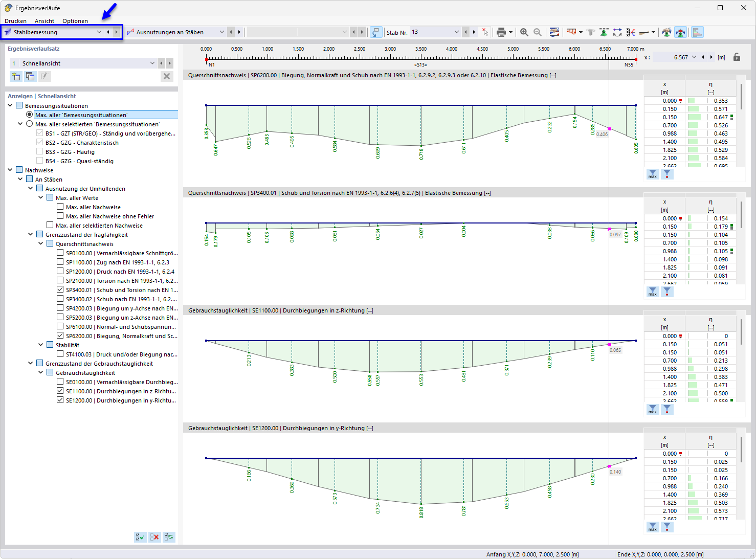Open the x position 6.567 dropdown
Screen dimensions: 756x559
point(694,57)
